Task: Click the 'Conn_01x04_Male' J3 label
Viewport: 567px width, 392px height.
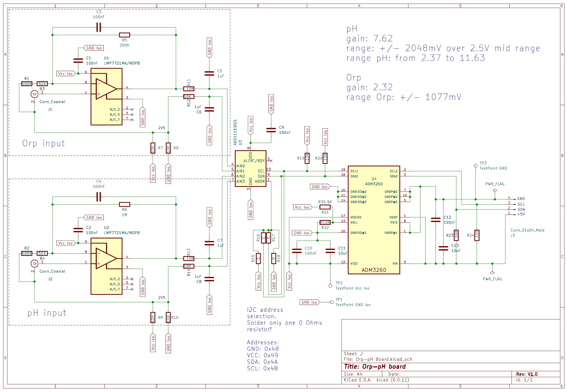Action: [x=527, y=230]
